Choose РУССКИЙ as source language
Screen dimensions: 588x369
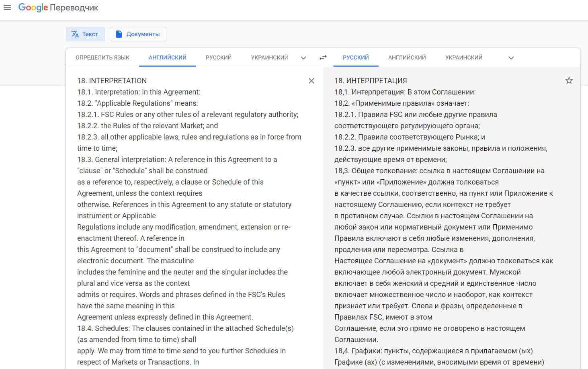point(219,57)
